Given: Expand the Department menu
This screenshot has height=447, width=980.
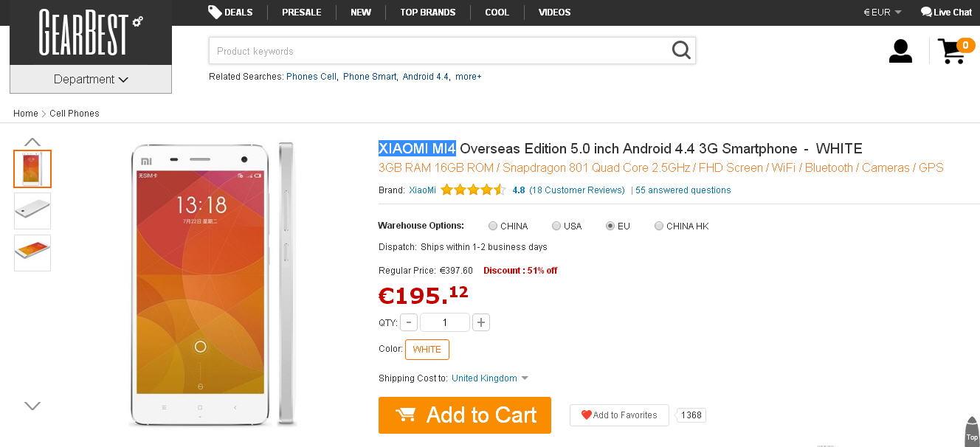Looking at the screenshot, I should [x=91, y=79].
